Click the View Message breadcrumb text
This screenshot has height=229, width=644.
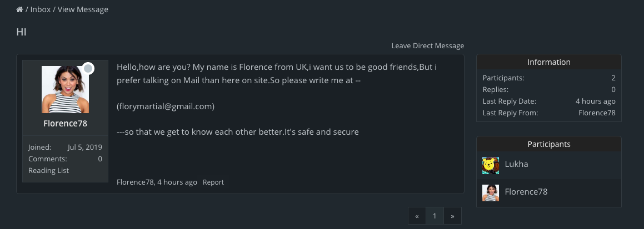coord(83,10)
